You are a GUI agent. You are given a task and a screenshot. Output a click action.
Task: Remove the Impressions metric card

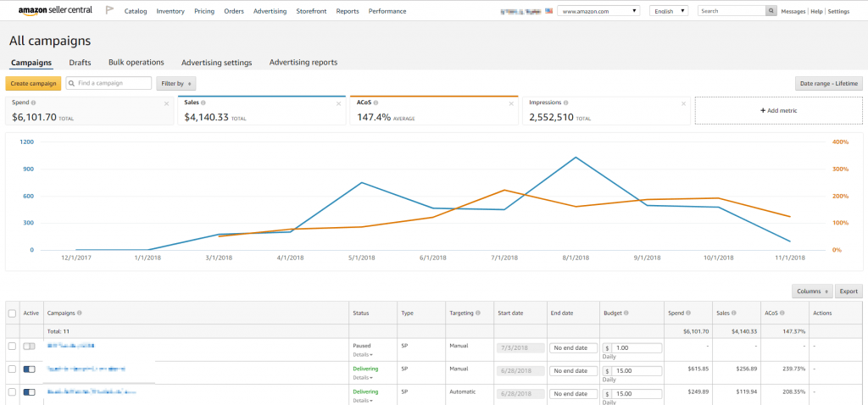coord(683,103)
